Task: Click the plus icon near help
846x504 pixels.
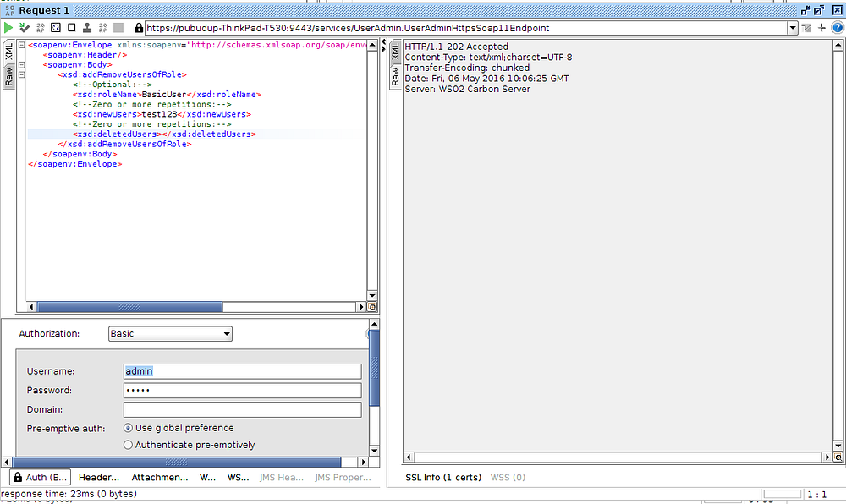Action: point(821,28)
